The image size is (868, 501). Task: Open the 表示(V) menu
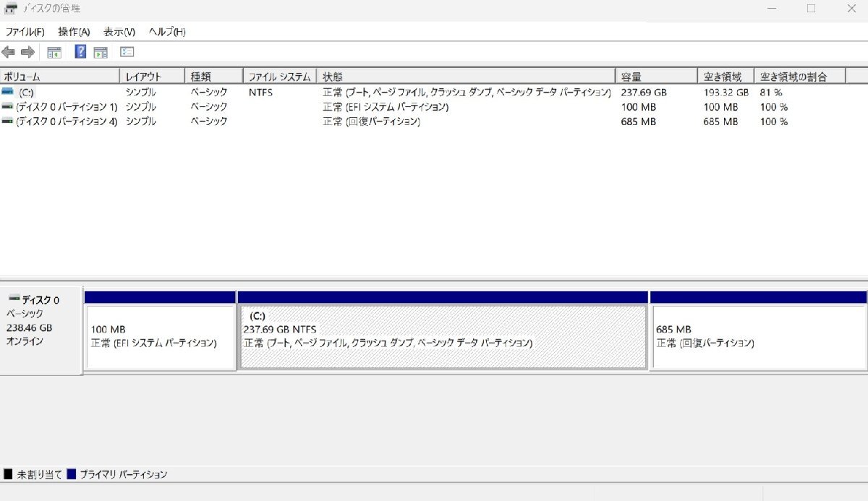[x=119, y=32]
